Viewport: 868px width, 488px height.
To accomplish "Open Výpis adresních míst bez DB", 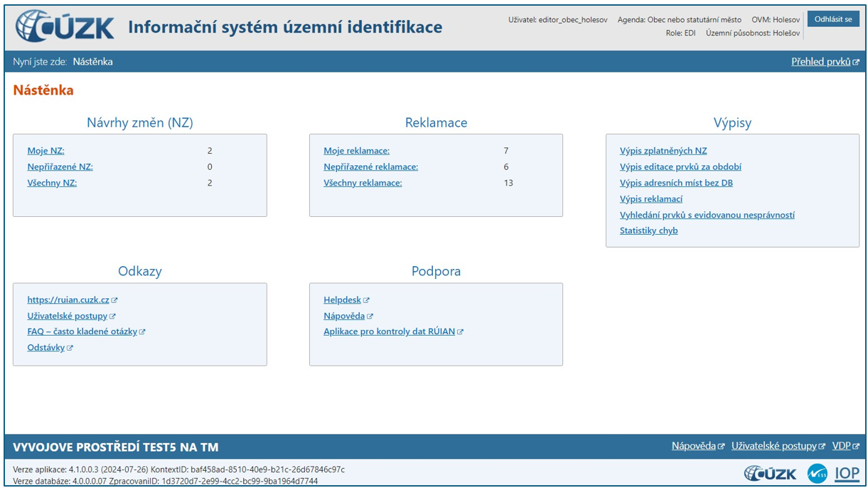I will (x=675, y=183).
